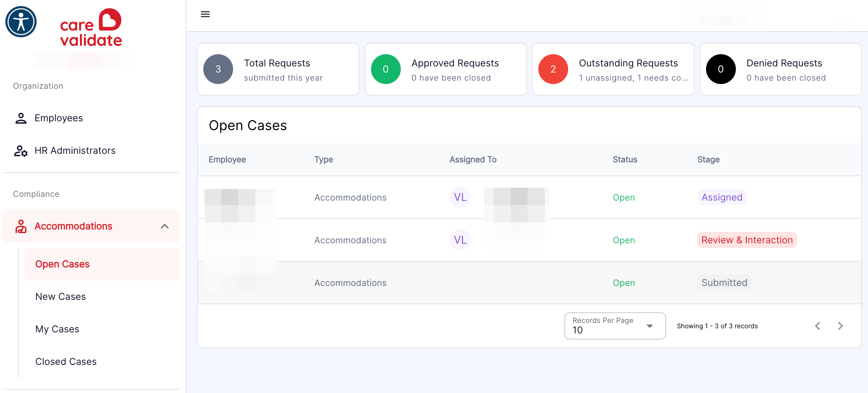Viewport: 868px width, 393px height.
Task: Go to My Cases
Action: (102, 329)
